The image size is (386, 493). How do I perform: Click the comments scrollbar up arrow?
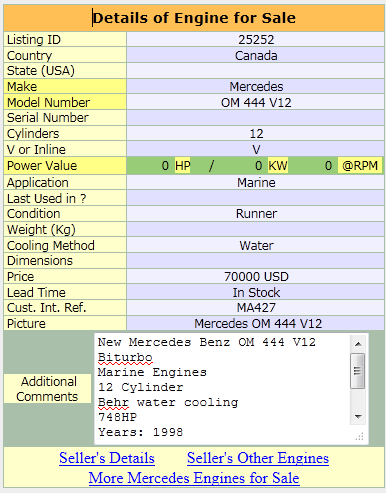(x=358, y=344)
